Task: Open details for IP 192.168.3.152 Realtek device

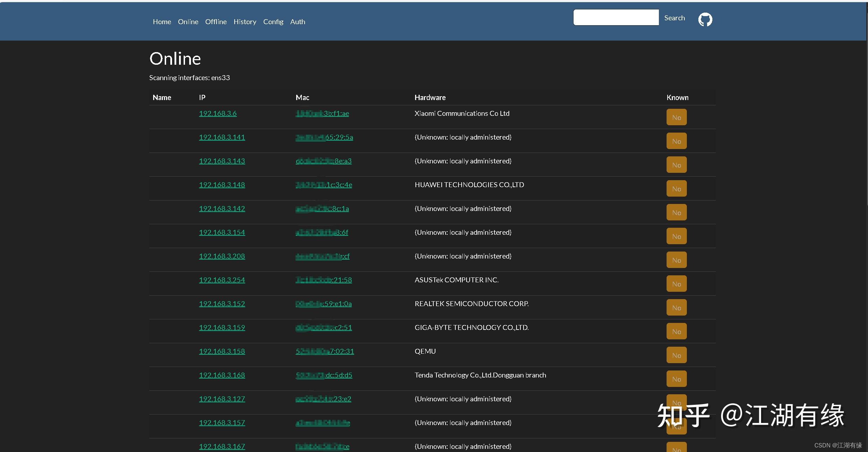Action: [222, 303]
